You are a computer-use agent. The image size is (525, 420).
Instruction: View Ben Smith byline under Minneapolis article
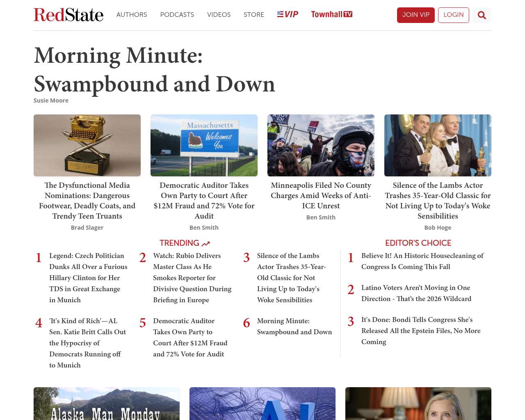(321, 217)
